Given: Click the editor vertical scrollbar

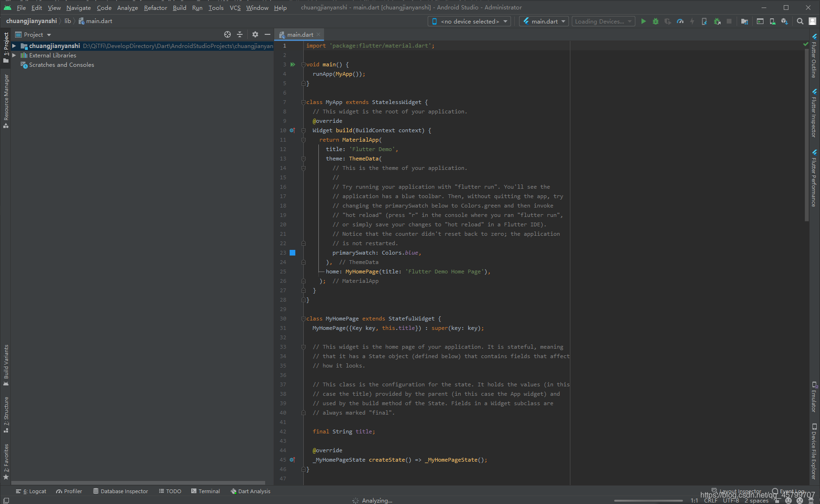Looking at the screenshot, I should [807, 135].
